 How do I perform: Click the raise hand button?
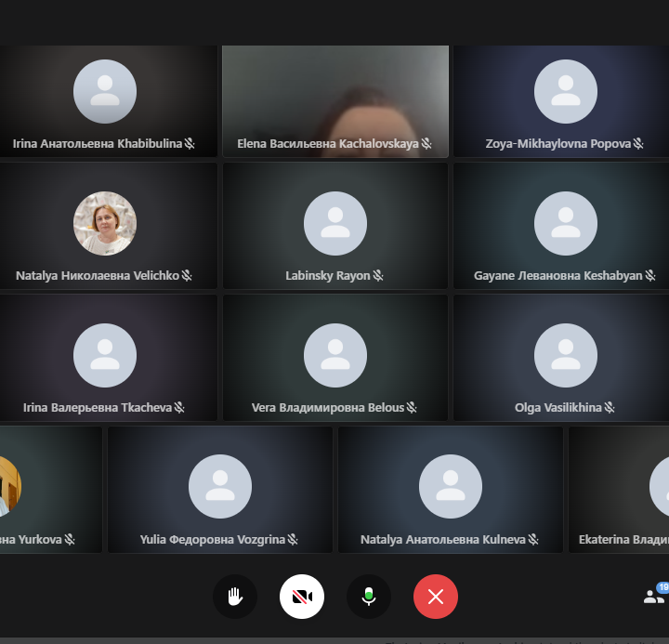point(235,597)
